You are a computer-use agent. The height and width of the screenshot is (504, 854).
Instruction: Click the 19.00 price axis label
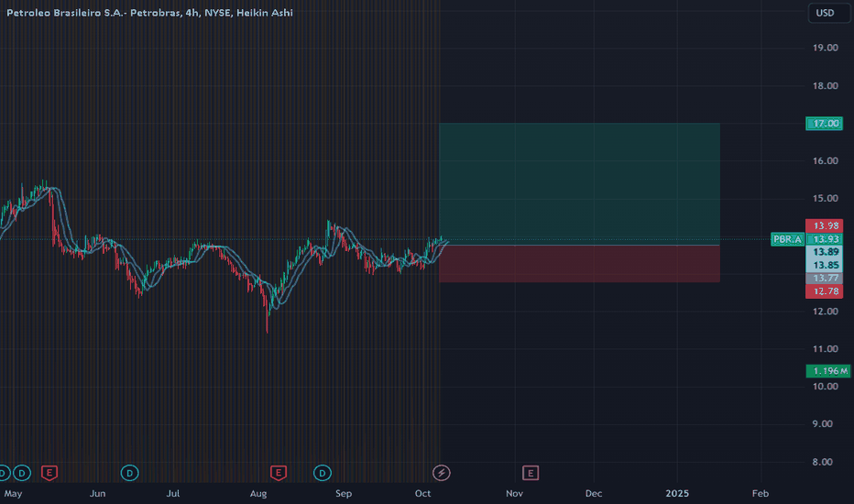click(825, 48)
